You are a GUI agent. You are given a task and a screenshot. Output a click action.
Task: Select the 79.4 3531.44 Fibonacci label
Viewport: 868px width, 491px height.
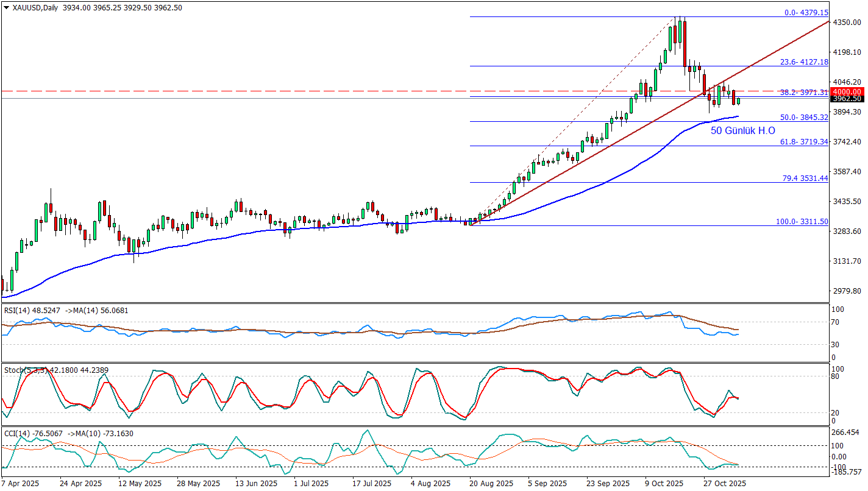805,178
